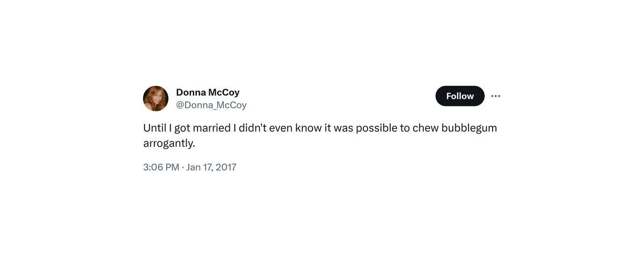The image size is (644, 273).
Task: Visit the @Donna_McCoy handle
Action: pyautogui.click(x=211, y=105)
